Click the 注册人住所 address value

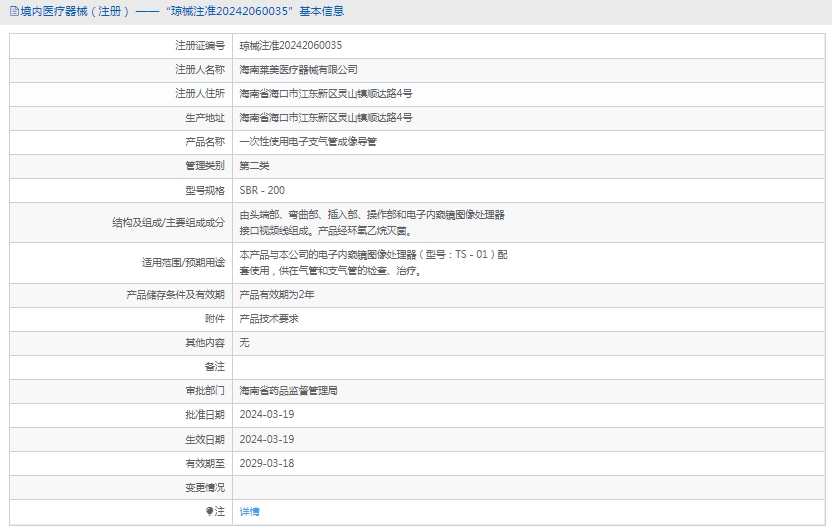[x=325, y=94]
